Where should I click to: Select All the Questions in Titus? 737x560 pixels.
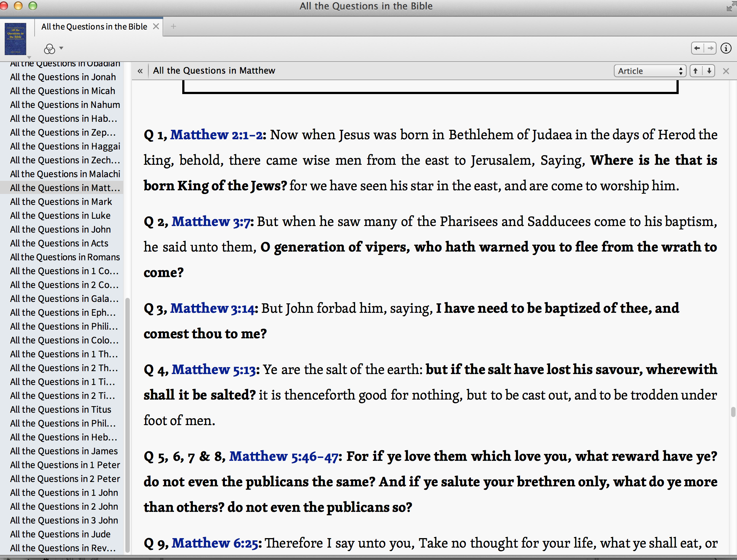click(61, 409)
